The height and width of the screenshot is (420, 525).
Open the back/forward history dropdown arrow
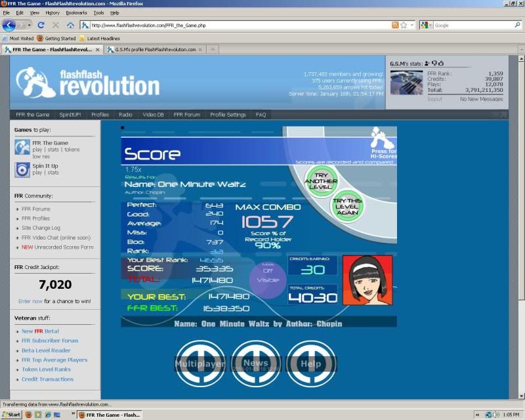(29, 25)
